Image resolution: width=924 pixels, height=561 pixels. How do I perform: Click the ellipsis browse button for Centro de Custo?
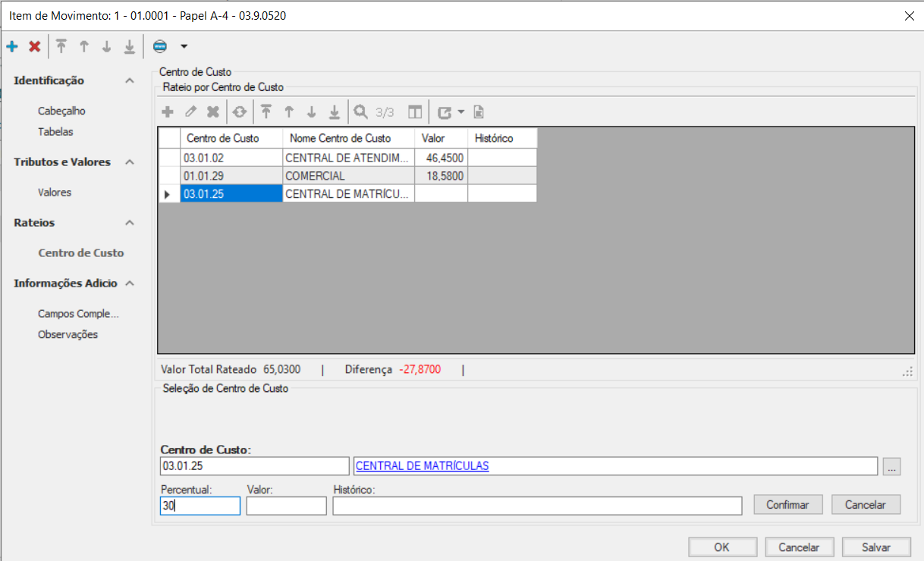tap(892, 467)
